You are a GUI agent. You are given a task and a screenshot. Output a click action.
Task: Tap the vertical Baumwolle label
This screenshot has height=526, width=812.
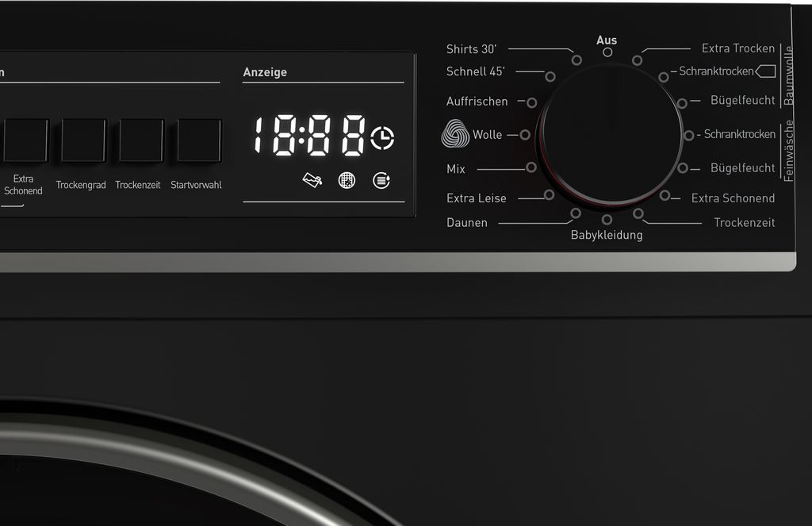(x=788, y=75)
